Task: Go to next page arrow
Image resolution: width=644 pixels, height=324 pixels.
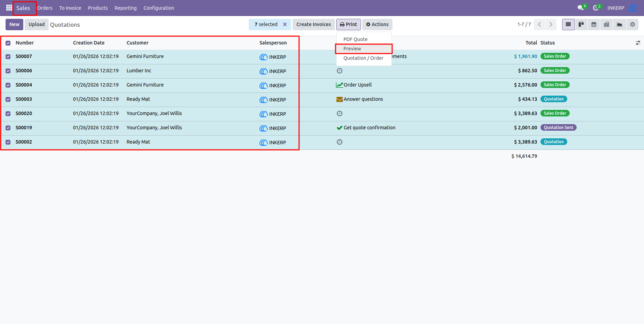Action: 551,24
